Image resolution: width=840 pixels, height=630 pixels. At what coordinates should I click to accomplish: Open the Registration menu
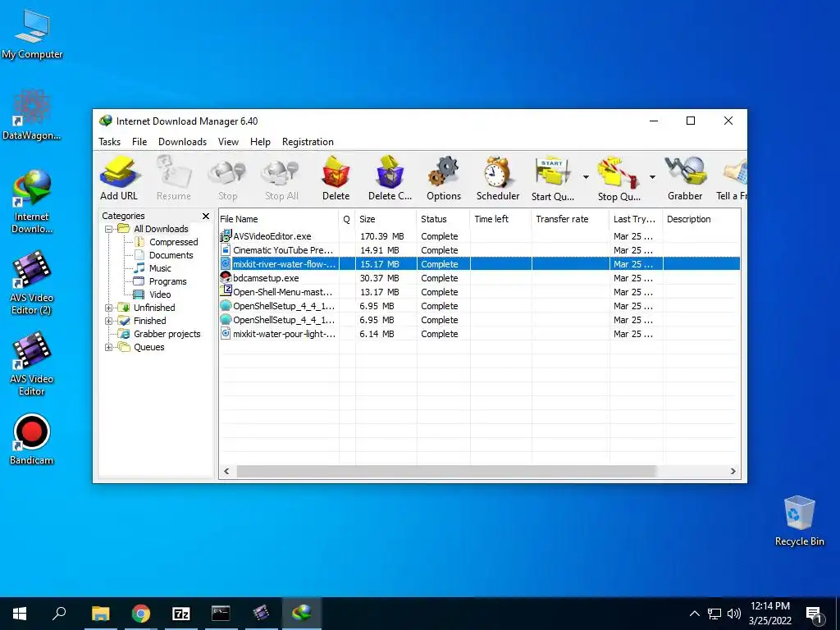308,142
